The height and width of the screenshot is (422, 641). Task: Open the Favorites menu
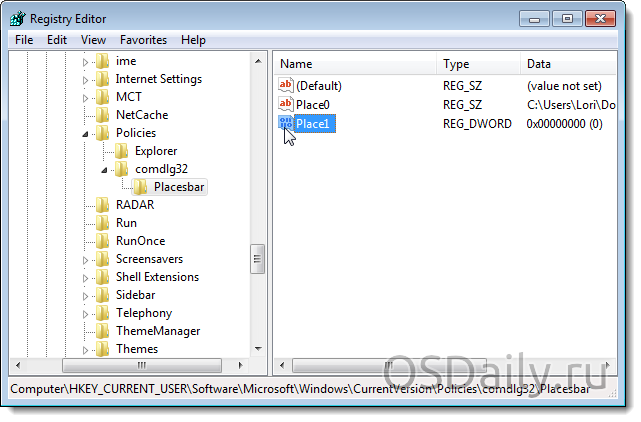(143, 40)
